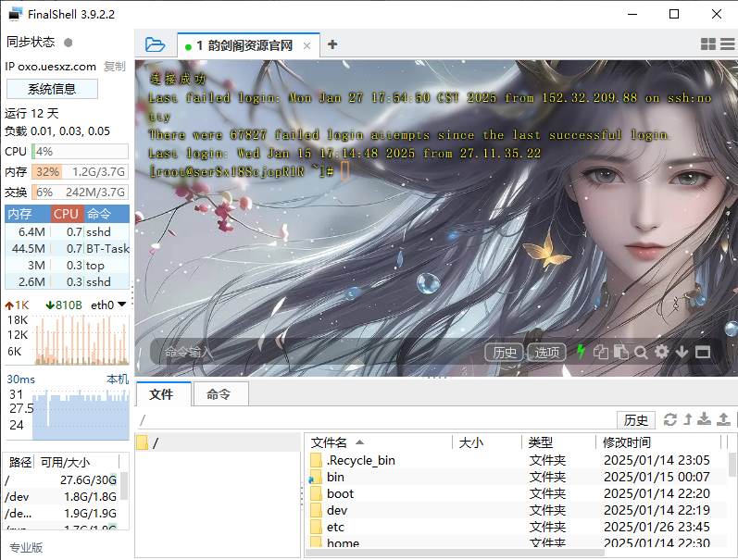Click the file download icon
This screenshot has width=738, height=560.
click(704, 419)
